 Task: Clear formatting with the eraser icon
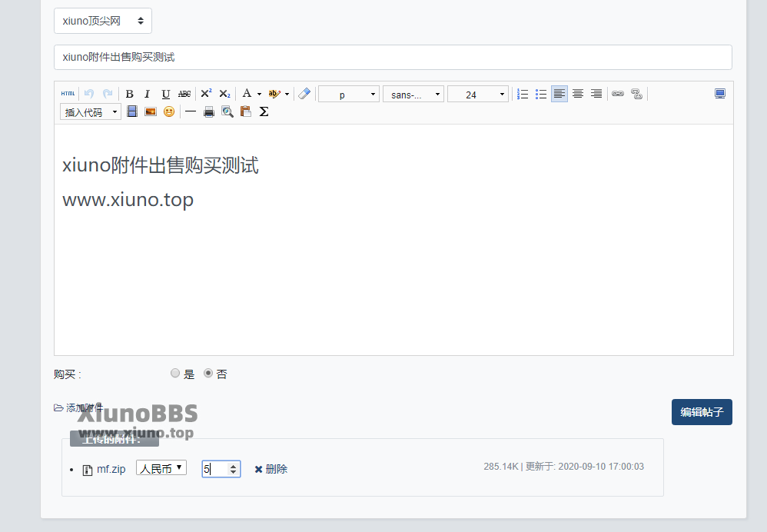coord(304,94)
